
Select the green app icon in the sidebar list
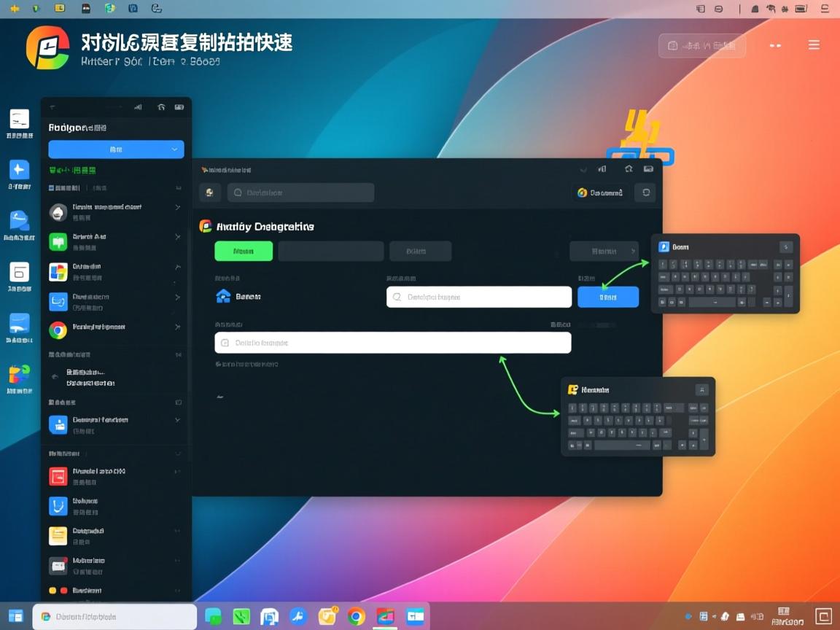click(58, 241)
